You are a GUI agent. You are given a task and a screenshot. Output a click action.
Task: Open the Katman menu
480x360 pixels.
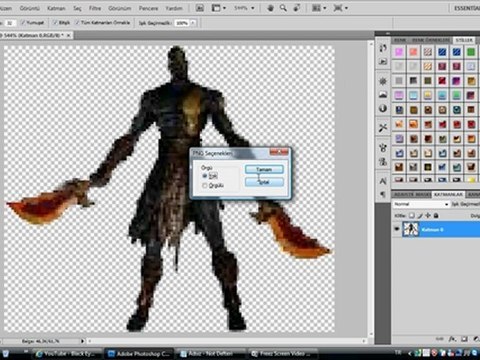(56, 8)
